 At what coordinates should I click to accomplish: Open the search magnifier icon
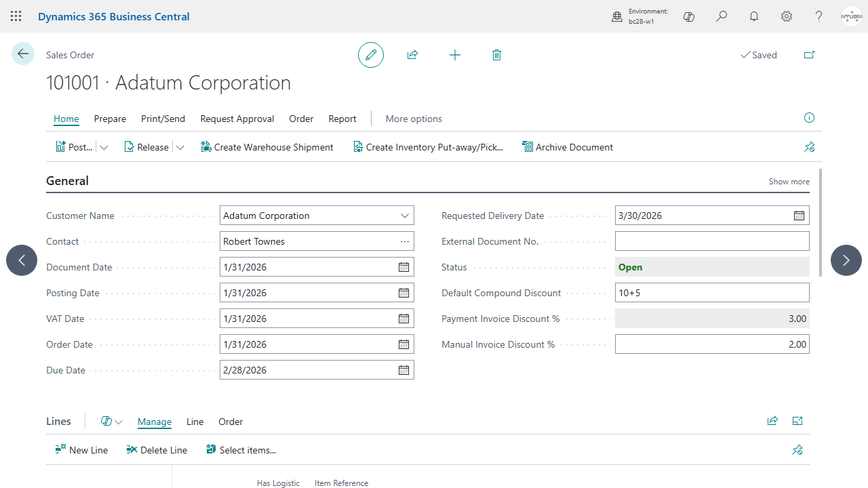point(722,16)
